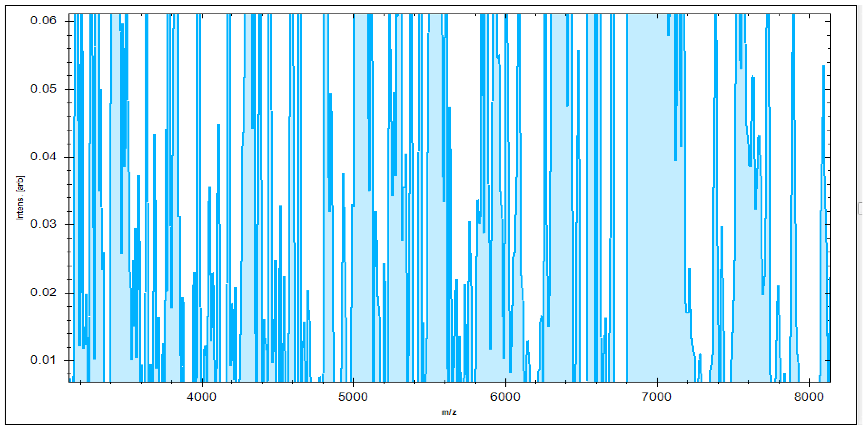This screenshot has height=434, width=868.
Task: Click the 5000 m/z tick label
Action: pyautogui.click(x=353, y=397)
